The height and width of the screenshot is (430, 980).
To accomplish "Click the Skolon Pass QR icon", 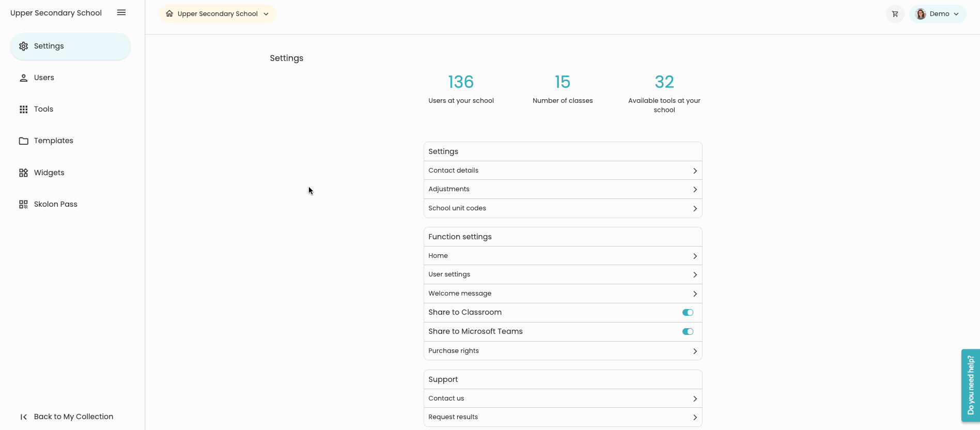I will coord(23,205).
